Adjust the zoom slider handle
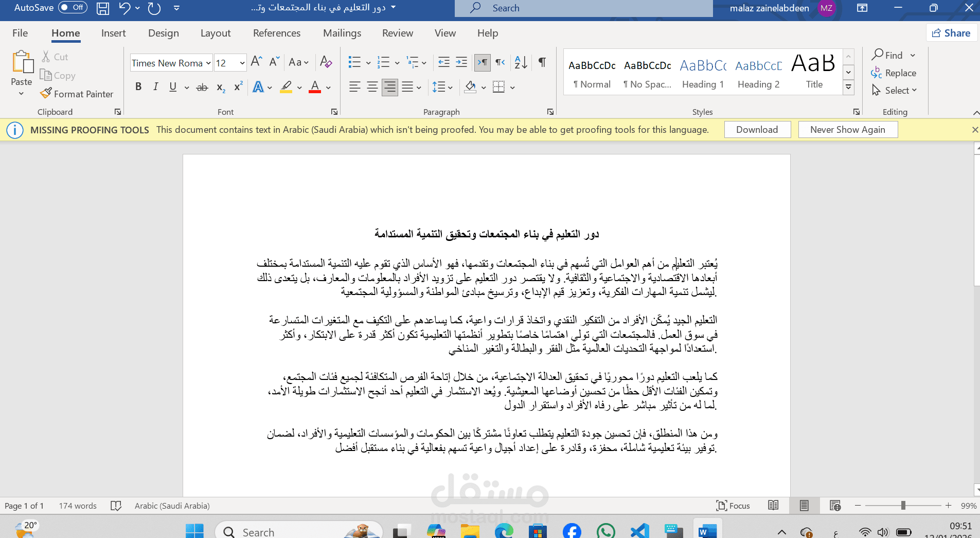Image resolution: width=980 pixels, height=538 pixels. 903,506
